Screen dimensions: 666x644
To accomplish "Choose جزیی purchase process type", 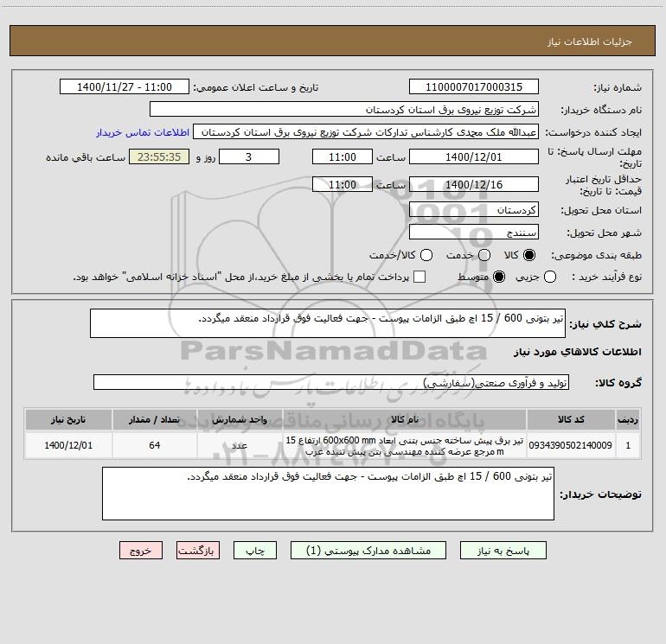I will [550, 277].
